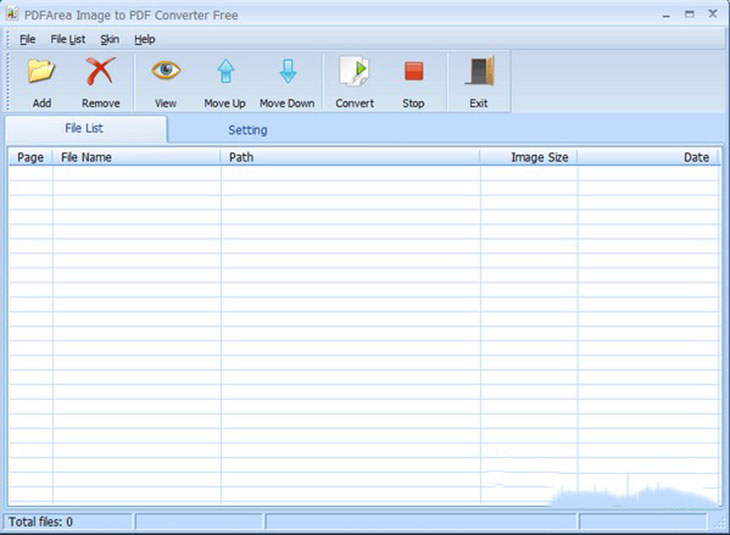The image size is (730, 535).
Task: Click the application icon in title bar
Action: coord(12,14)
